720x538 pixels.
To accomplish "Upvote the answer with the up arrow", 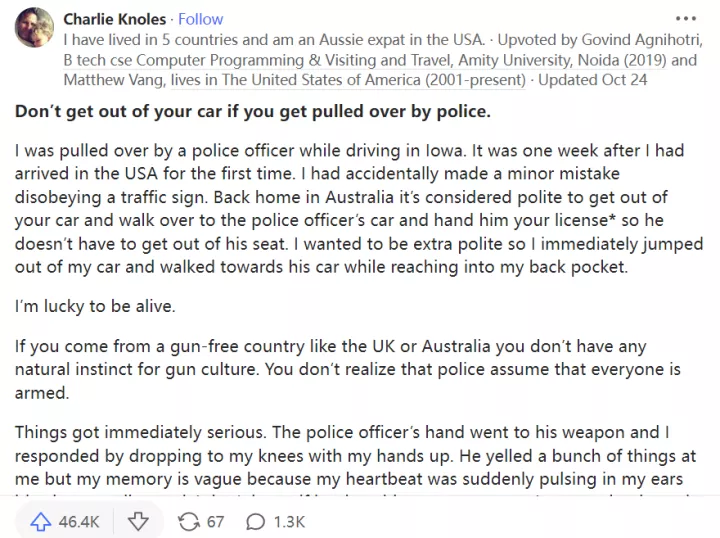I will point(41,521).
